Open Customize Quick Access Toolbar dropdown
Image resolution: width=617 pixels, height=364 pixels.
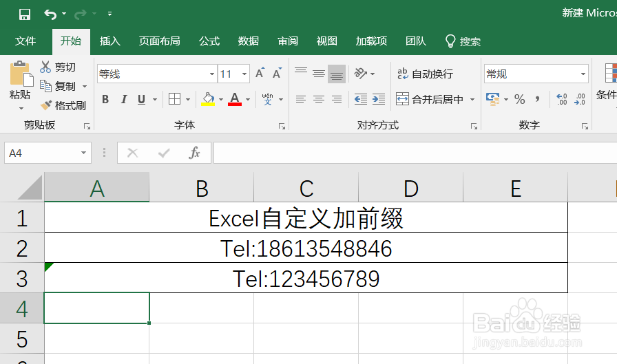point(109,14)
